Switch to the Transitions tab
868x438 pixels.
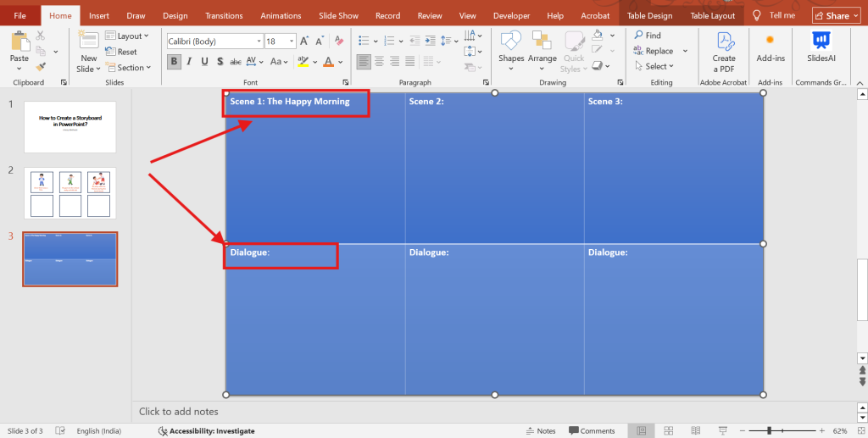point(224,15)
